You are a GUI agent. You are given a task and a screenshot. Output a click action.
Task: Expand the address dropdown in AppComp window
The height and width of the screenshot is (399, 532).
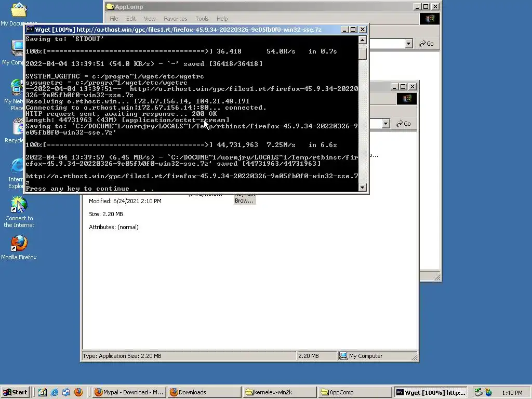(408, 44)
